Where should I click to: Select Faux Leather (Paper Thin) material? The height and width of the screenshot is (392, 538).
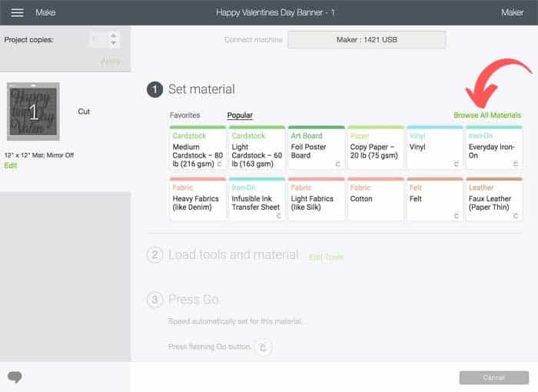494,199
